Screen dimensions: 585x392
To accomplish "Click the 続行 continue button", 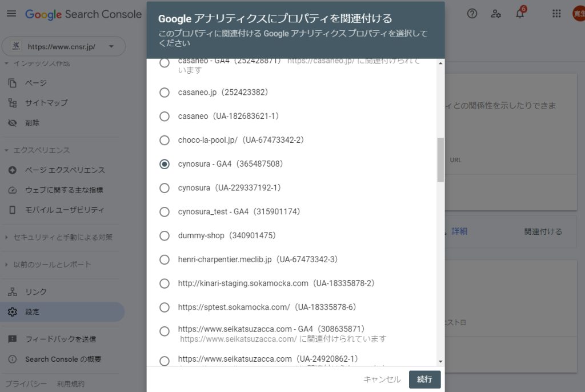I will tap(424, 379).
